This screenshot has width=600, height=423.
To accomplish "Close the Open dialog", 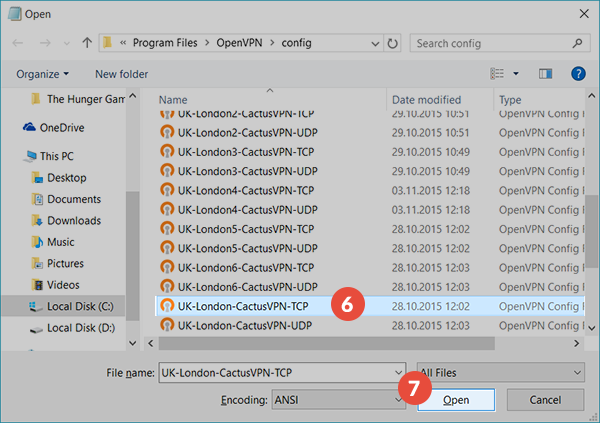I will [584, 14].
